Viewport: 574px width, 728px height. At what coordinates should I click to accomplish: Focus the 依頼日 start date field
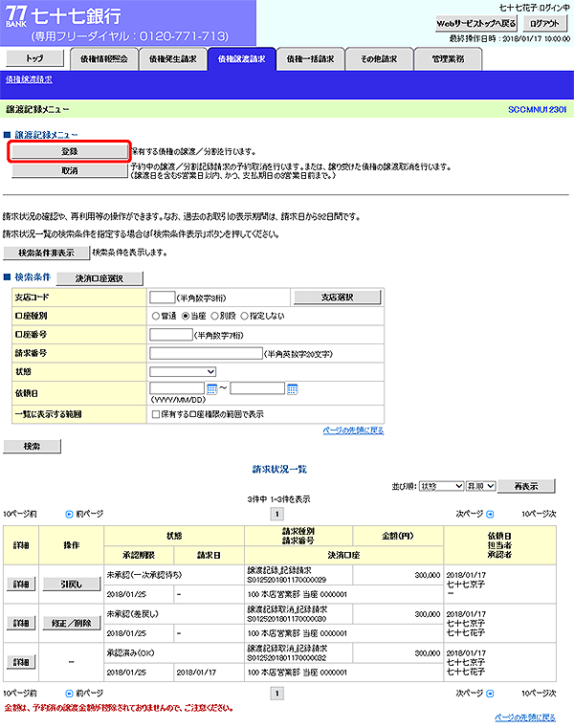coord(177,388)
